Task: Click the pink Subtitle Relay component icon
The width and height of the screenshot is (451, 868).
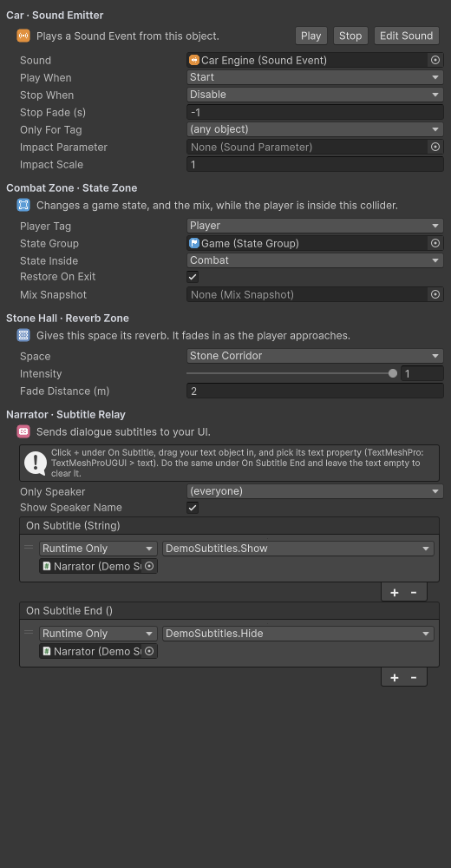Action: 23,431
